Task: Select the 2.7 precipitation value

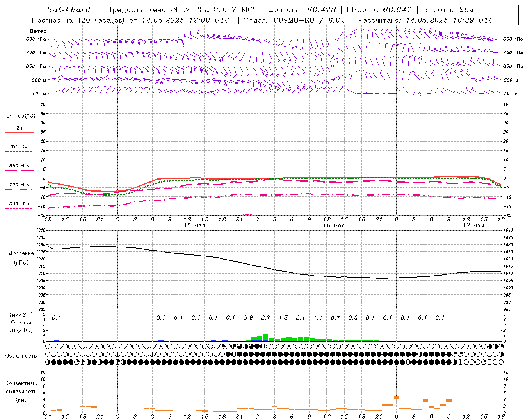Action: tap(266, 318)
